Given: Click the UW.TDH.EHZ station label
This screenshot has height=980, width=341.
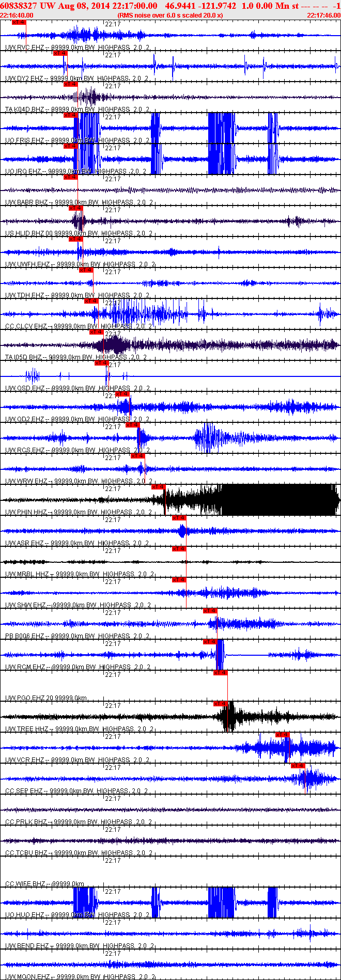Looking at the screenshot, I should click(x=25, y=295).
